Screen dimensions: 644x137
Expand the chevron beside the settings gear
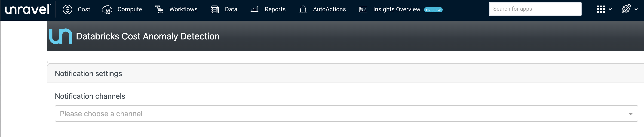pos(636,9)
